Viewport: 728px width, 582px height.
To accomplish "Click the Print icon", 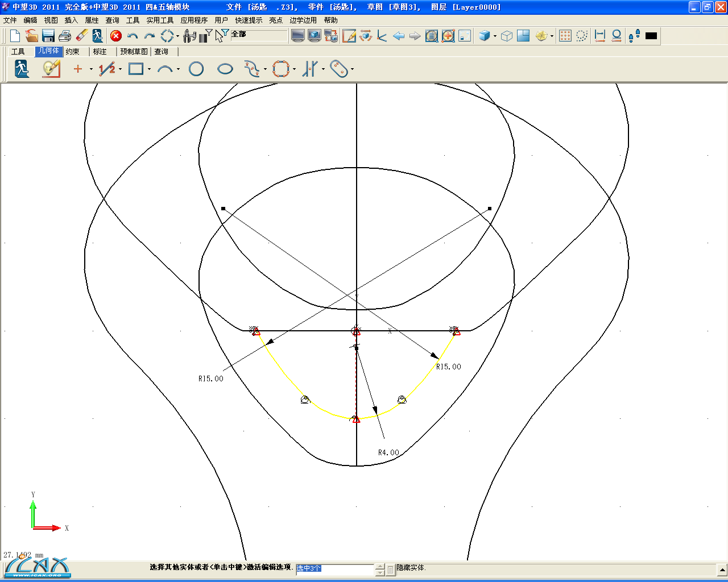I will 65,36.
